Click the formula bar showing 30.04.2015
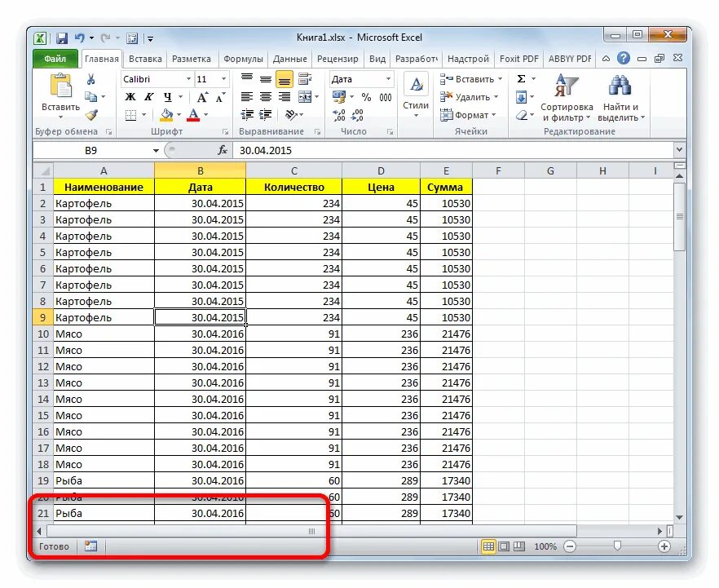 pyautogui.click(x=453, y=150)
